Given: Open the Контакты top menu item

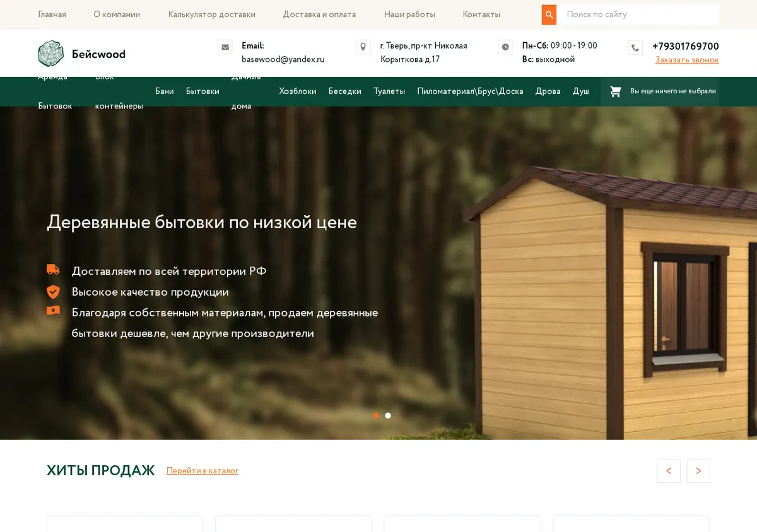Looking at the screenshot, I should [481, 14].
